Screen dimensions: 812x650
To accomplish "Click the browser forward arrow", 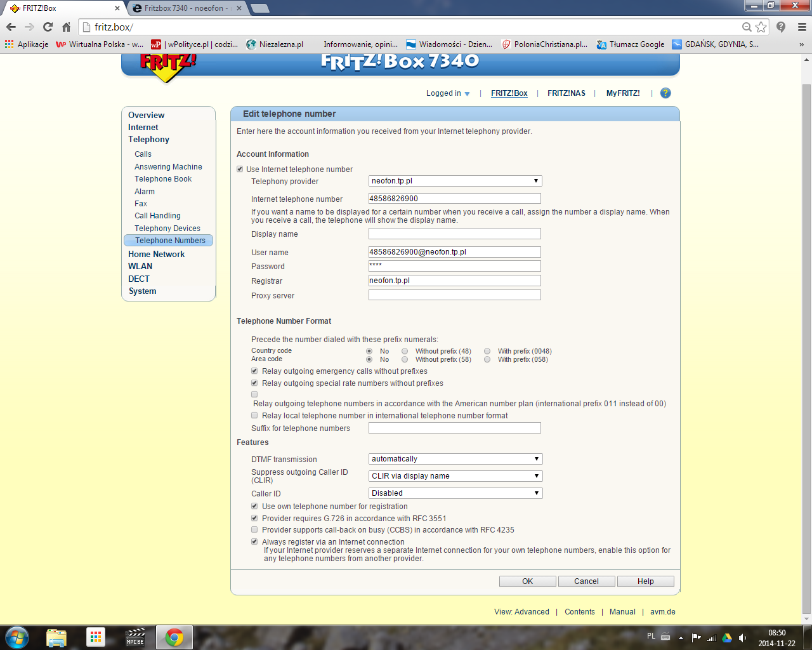I will pos(29,27).
